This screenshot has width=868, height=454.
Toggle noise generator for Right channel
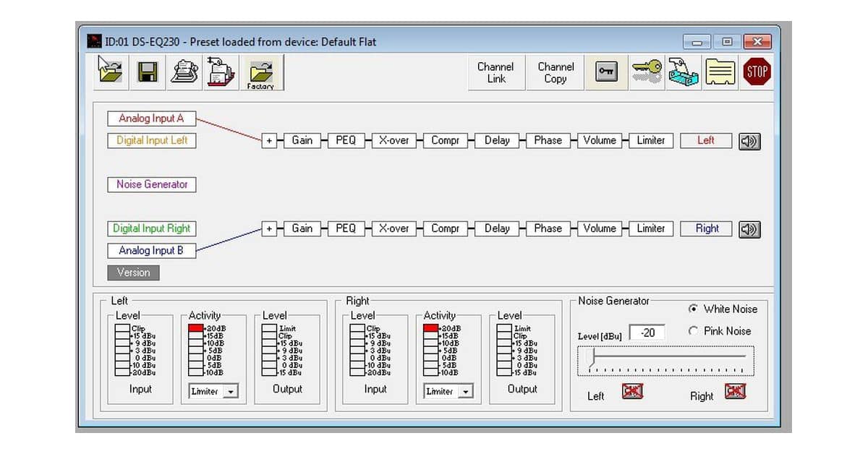tap(735, 392)
